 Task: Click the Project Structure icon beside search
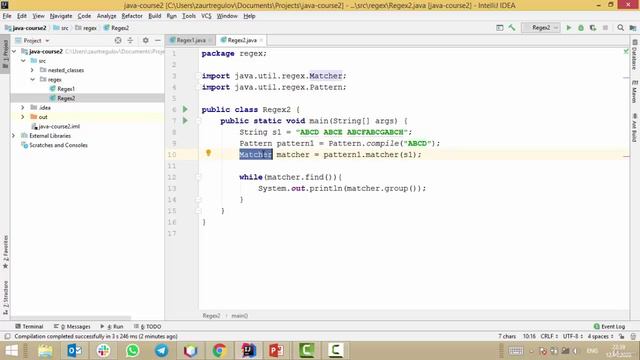tap(633, 28)
